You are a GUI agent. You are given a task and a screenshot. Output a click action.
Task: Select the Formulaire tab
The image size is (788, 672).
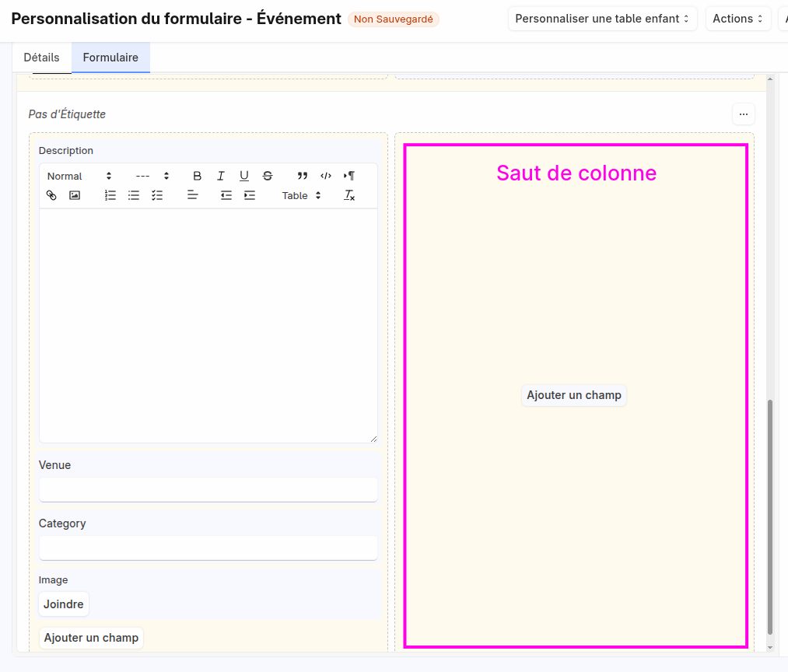110,58
